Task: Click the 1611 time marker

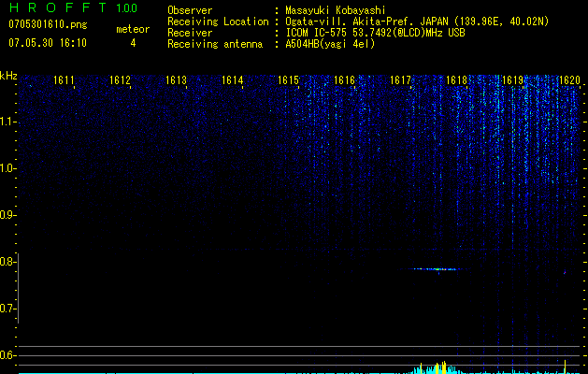Action: 64,79
